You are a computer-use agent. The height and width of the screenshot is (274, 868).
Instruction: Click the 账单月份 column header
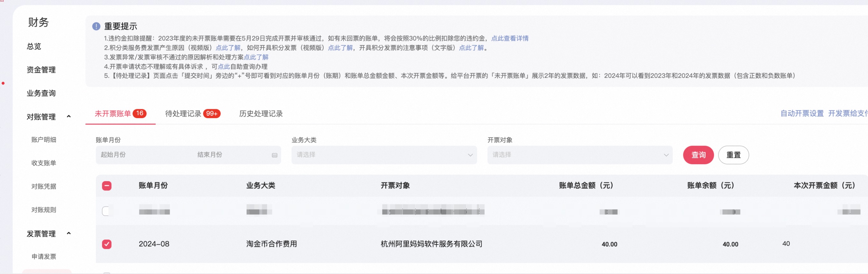[x=153, y=186]
